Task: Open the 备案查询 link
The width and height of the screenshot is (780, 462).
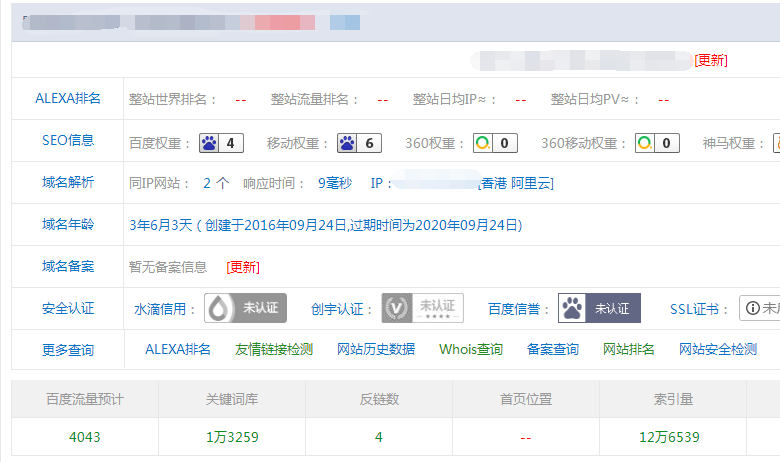Action: pyautogui.click(x=553, y=350)
